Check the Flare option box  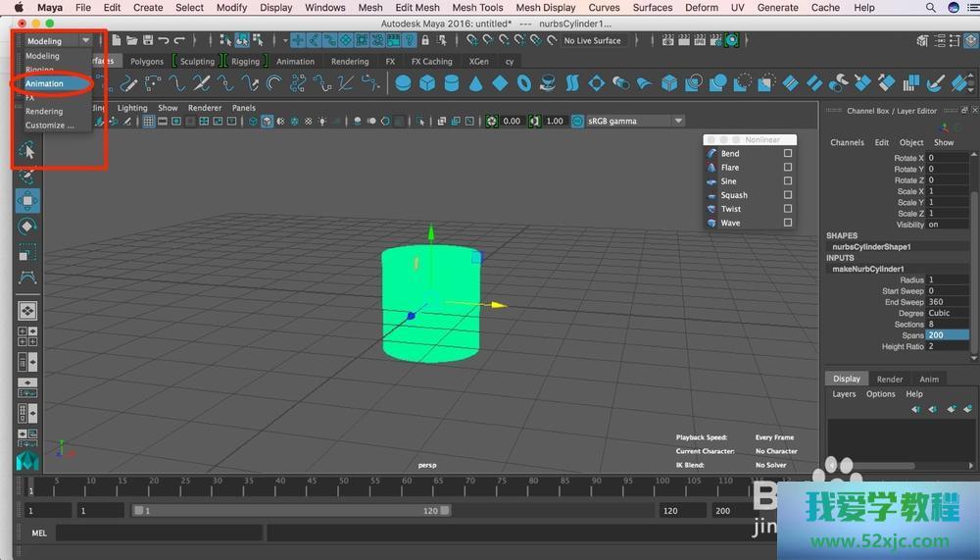coord(787,168)
